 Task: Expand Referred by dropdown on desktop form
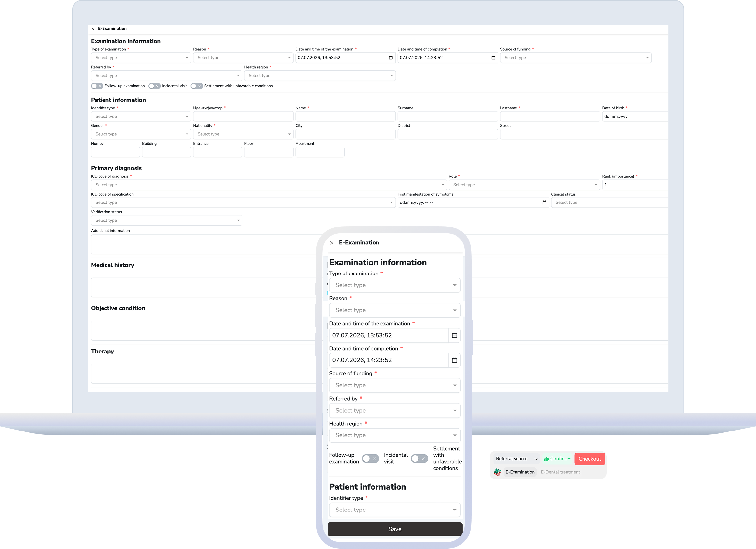[x=166, y=76]
